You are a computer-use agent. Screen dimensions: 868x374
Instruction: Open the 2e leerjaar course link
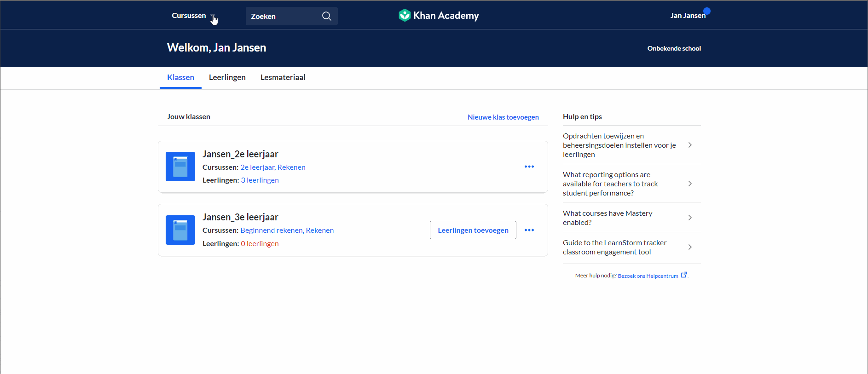[x=257, y=167]
